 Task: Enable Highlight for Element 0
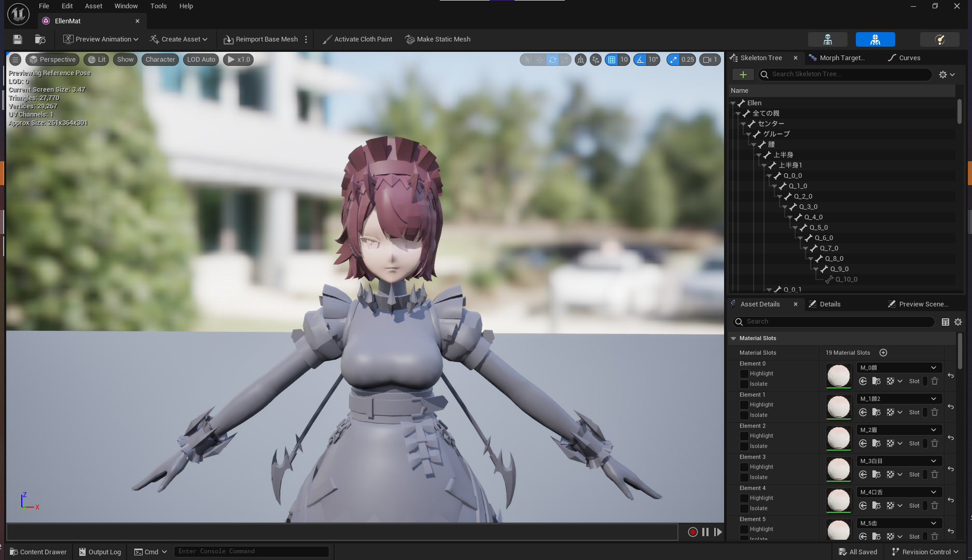click(744, 374)
